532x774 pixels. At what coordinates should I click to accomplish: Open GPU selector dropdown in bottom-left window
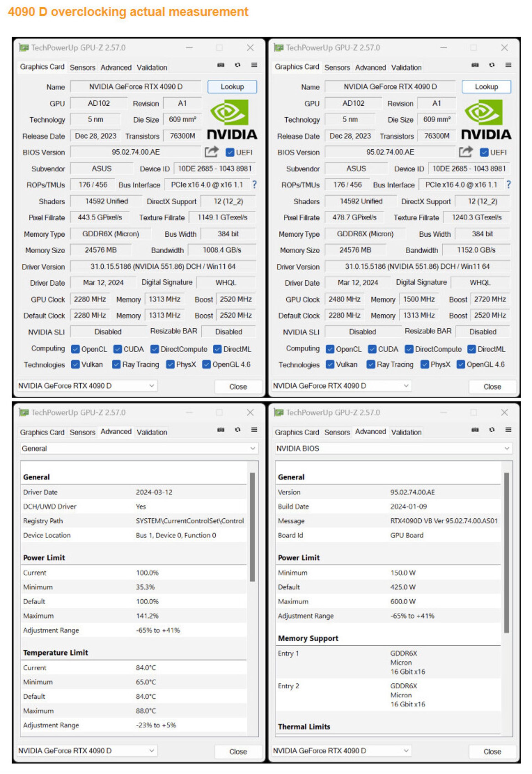[87, 751]
